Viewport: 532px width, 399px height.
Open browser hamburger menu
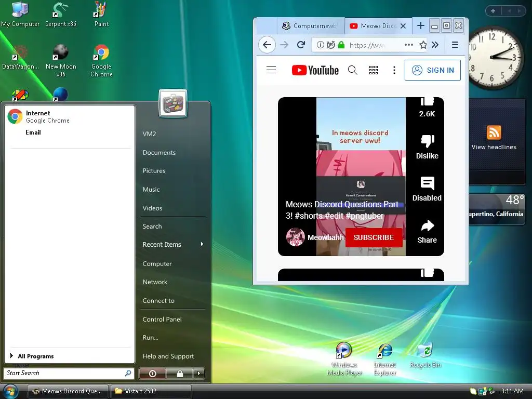click(455, 45)
